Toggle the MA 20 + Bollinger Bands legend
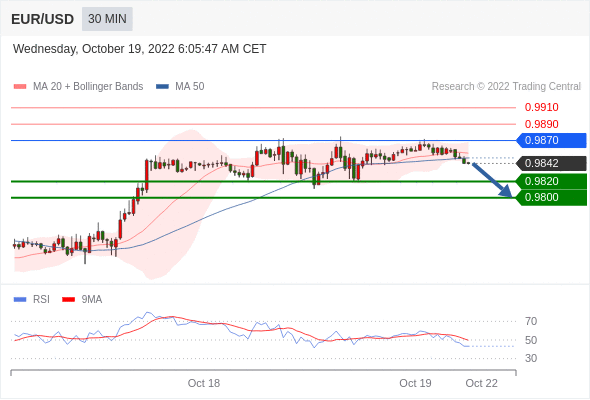Viewport: 590px width, 400px height. click(78, 87)
